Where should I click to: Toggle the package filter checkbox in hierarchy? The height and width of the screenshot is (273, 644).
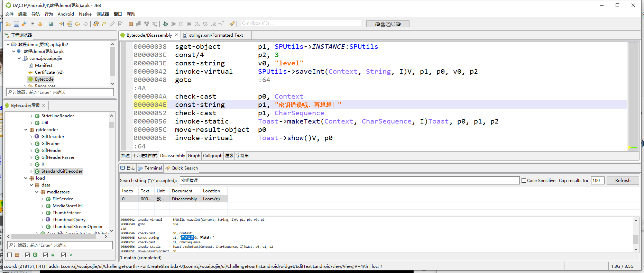[10, 255]
